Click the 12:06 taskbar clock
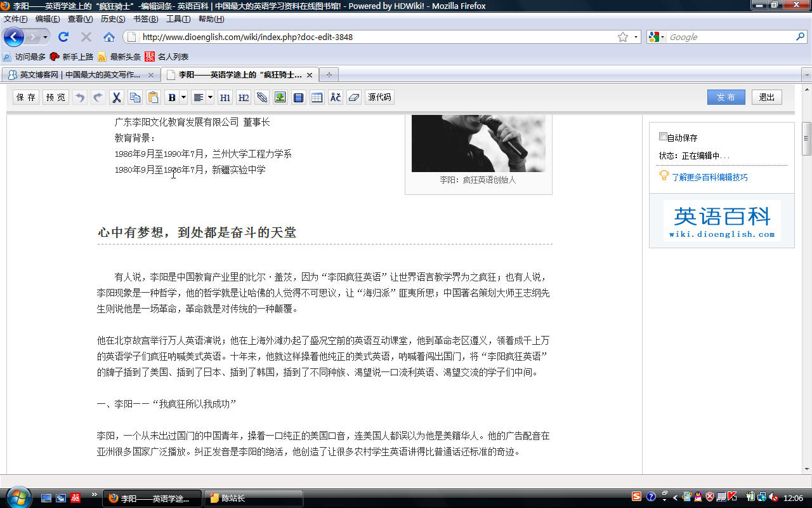The width and height of the screenshot is (812, 508). [794, 498]
